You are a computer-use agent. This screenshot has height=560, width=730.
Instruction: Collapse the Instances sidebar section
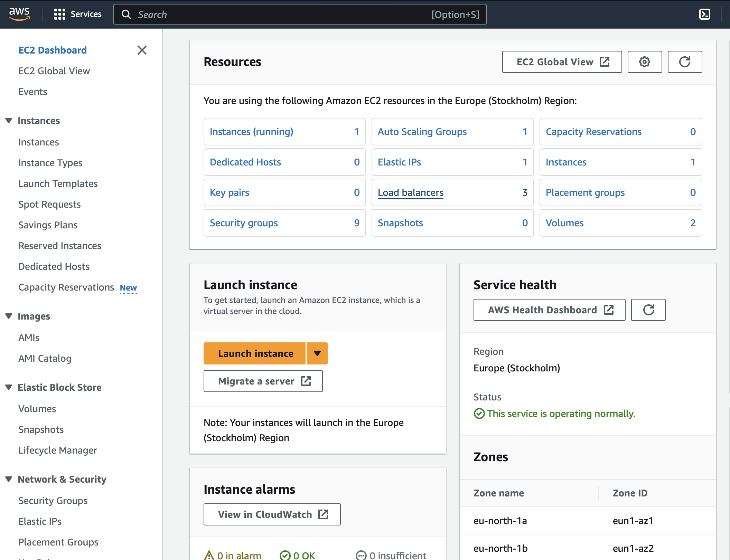tap(9, 121)
